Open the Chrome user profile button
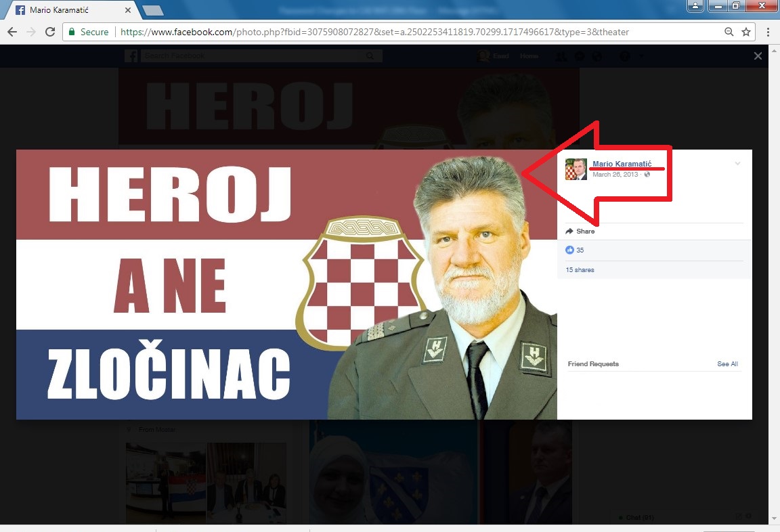780x532 pixels. (x=695, y=6)
